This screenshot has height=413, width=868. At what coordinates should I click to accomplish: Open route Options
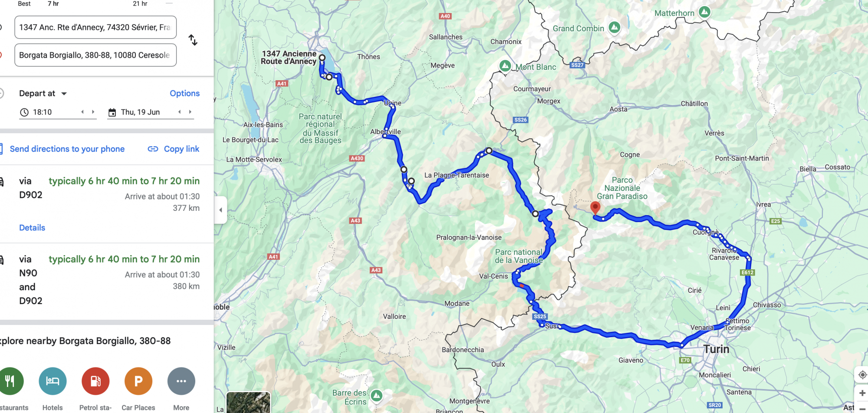184,93
